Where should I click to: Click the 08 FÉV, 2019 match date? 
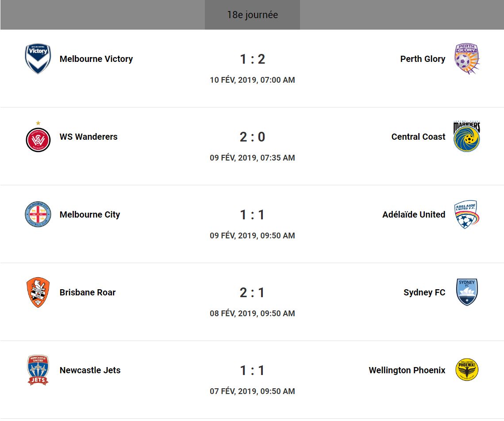252,314
